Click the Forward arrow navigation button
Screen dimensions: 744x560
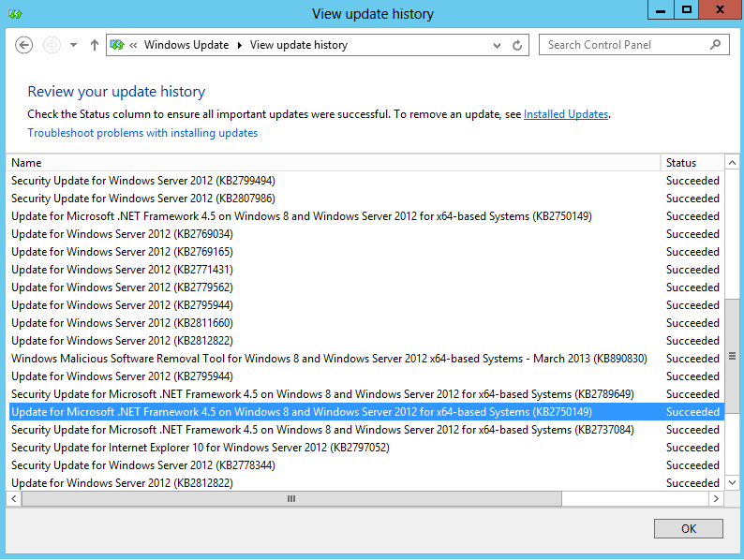(52, 45)
